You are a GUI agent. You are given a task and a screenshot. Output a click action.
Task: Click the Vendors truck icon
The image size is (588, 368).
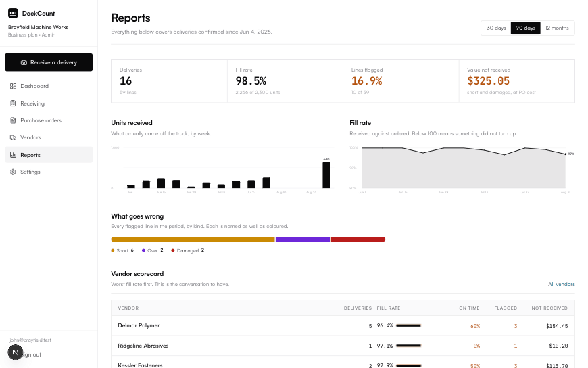pos(13,137)
